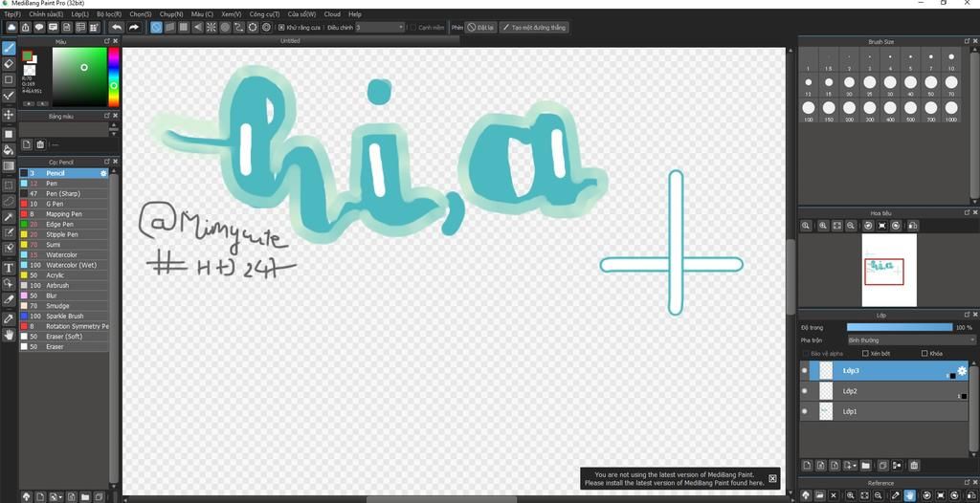Add a new layer folder
The height and width of the screenshot is (503, 980).
(x=865, y=465)
